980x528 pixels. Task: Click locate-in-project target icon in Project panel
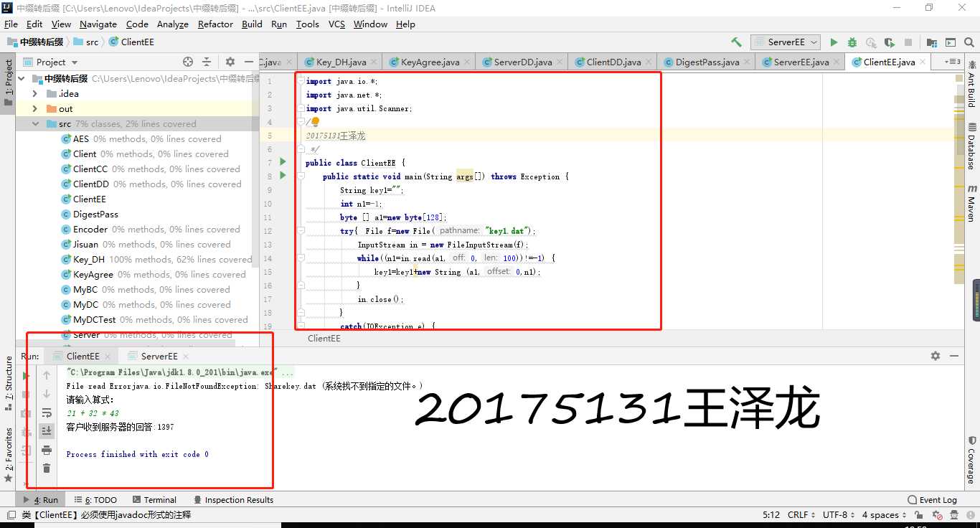(188, 62)
